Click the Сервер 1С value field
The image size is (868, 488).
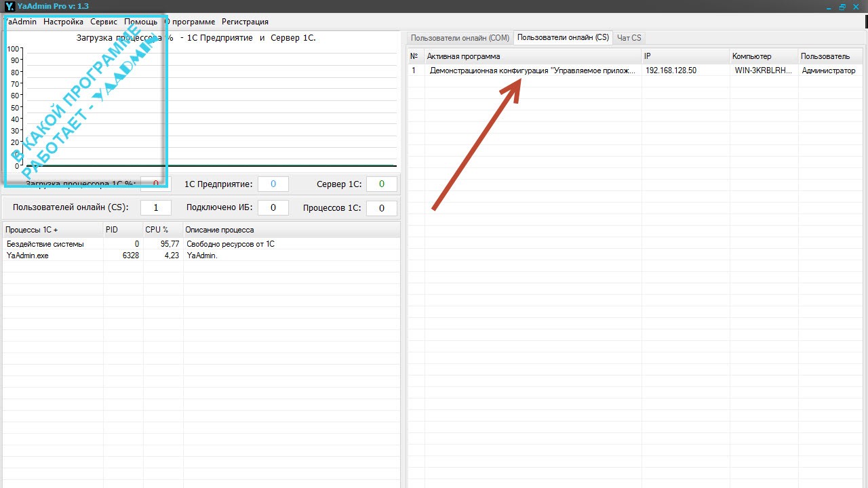[x=381, y=184]
